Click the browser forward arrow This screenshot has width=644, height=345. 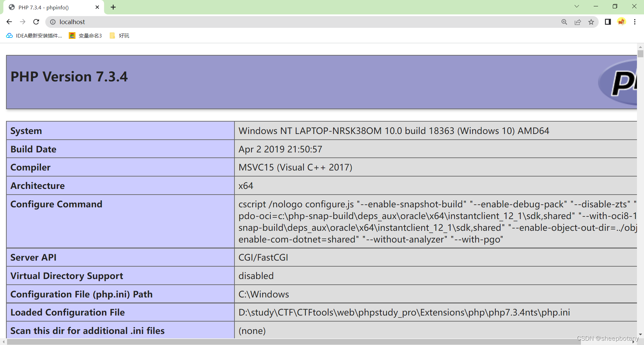22,22
